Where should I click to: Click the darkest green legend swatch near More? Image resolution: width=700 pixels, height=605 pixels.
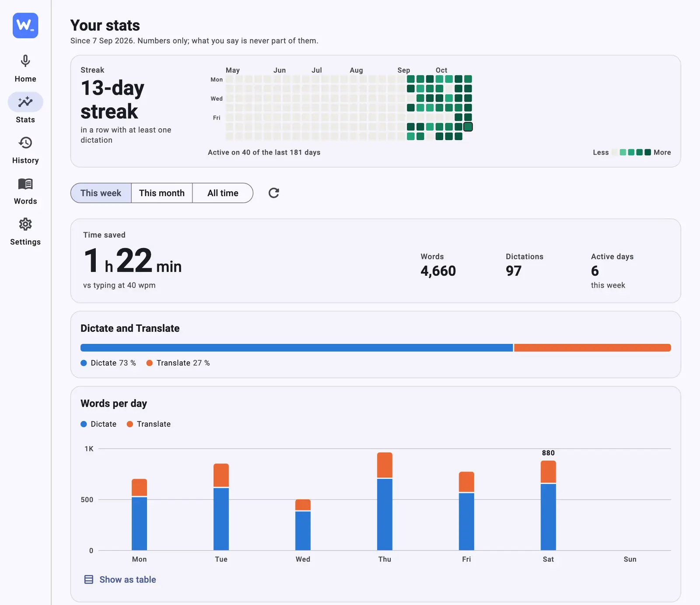click(647, 152)
